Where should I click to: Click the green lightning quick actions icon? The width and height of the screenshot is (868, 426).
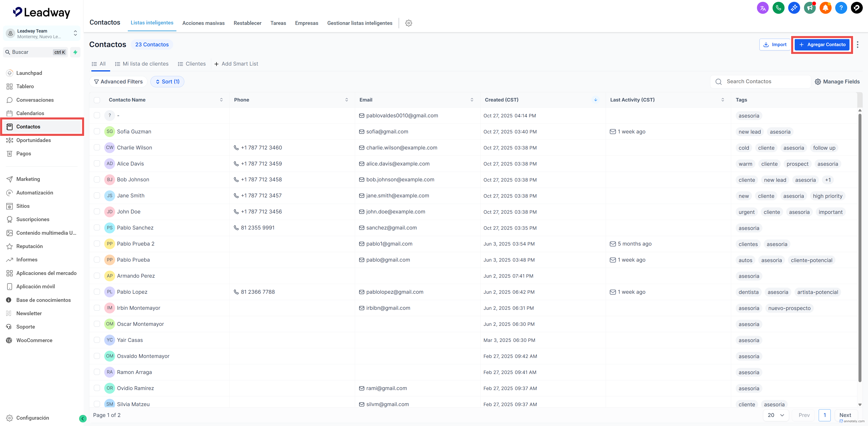point(76,52)
